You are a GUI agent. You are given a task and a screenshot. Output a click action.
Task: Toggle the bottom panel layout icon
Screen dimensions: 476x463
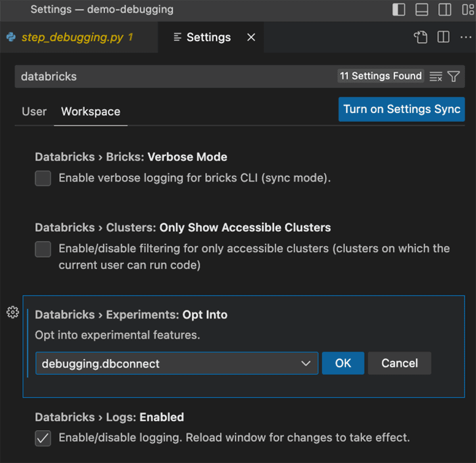coord(422,10)
